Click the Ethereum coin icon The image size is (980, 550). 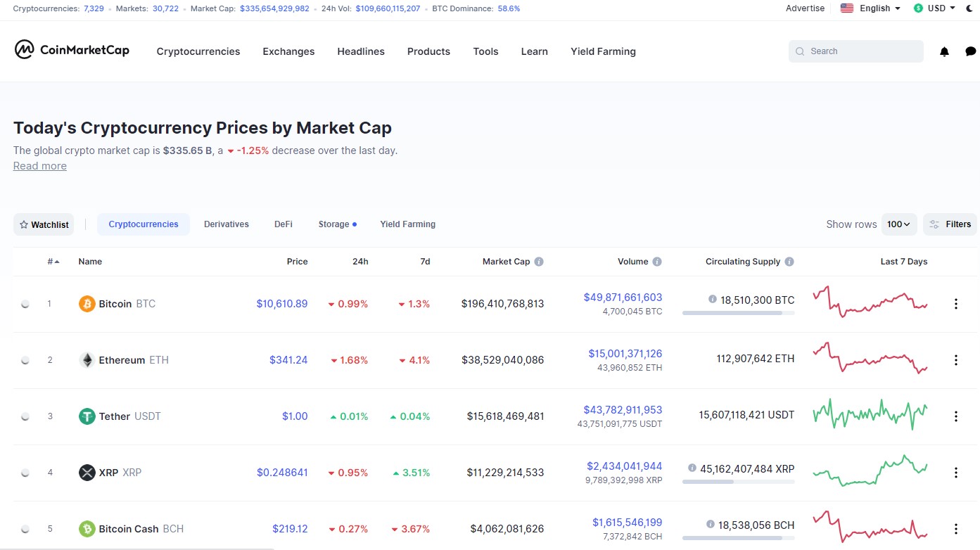click(87, 360)
